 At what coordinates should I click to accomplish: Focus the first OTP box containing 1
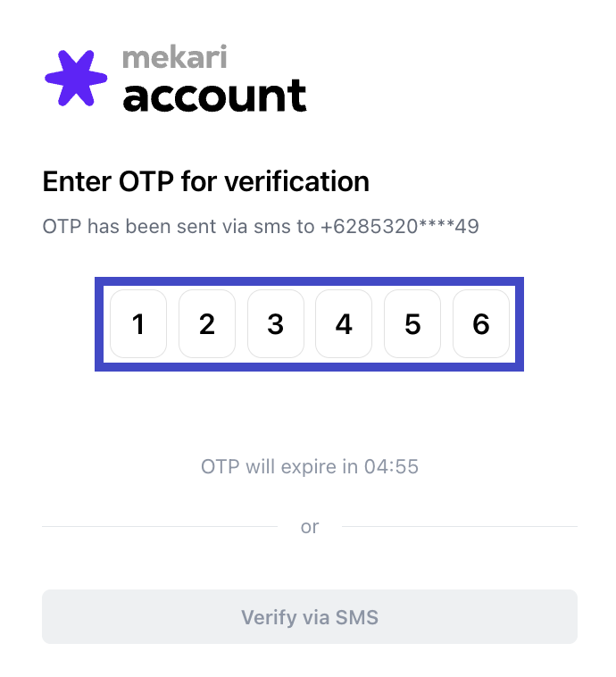click(138, 324)
